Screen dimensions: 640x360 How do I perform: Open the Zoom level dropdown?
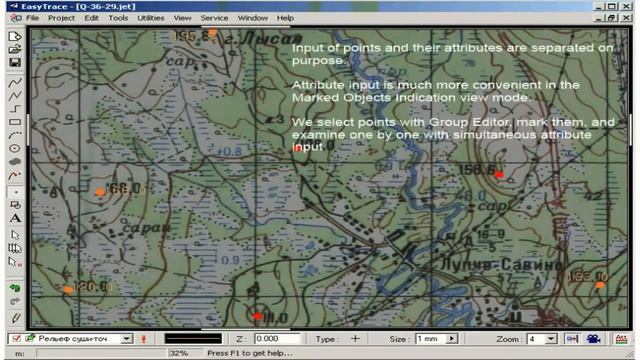(x=551, y=339)
